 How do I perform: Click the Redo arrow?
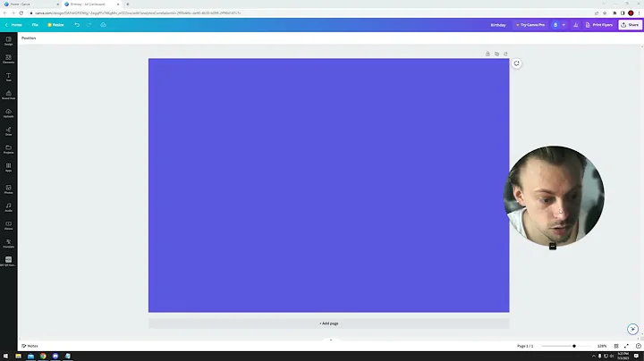pyautogui.click(x=89, y=25)
